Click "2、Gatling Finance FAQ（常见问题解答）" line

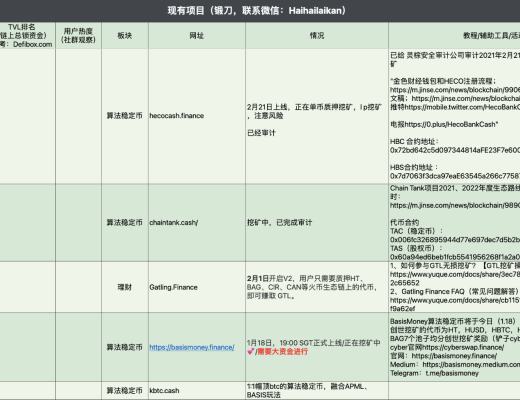pyautogui.click(x=454, y=292)
